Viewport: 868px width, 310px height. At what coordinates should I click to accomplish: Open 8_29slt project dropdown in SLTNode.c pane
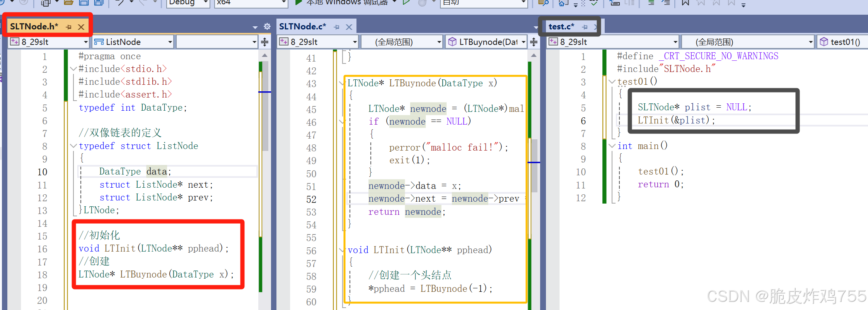coord(318,42)
